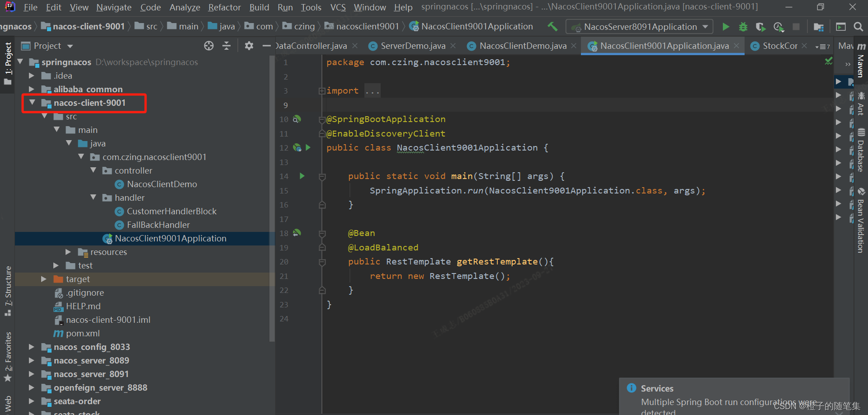Select HELP.md file
This screenshot has height=415, width=868.
coord(77,306)
